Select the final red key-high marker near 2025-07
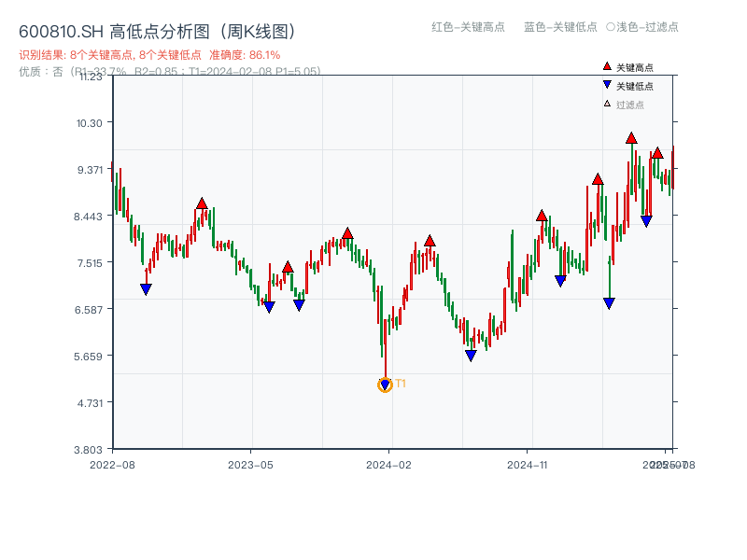747x560 pixels. pyautogui.click(x=657, y=153)
